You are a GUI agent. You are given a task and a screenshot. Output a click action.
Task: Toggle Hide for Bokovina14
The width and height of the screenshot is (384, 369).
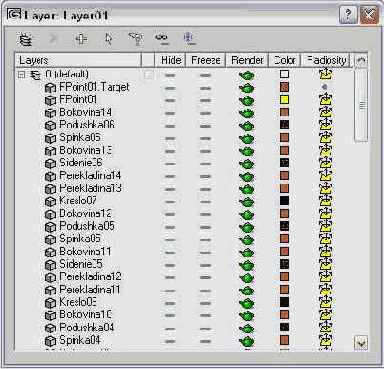[170, 114]
